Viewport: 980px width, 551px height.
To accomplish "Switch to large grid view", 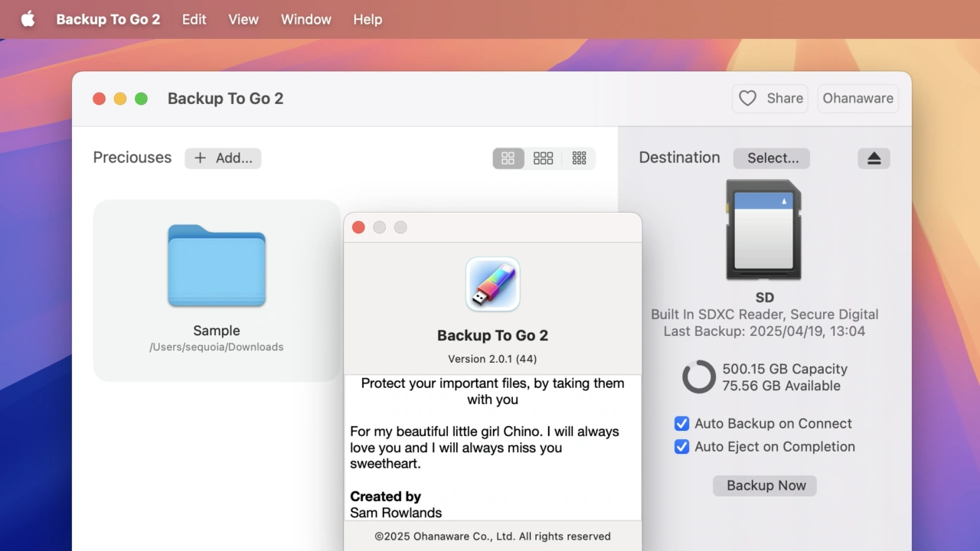I will [x=508, y=158].
